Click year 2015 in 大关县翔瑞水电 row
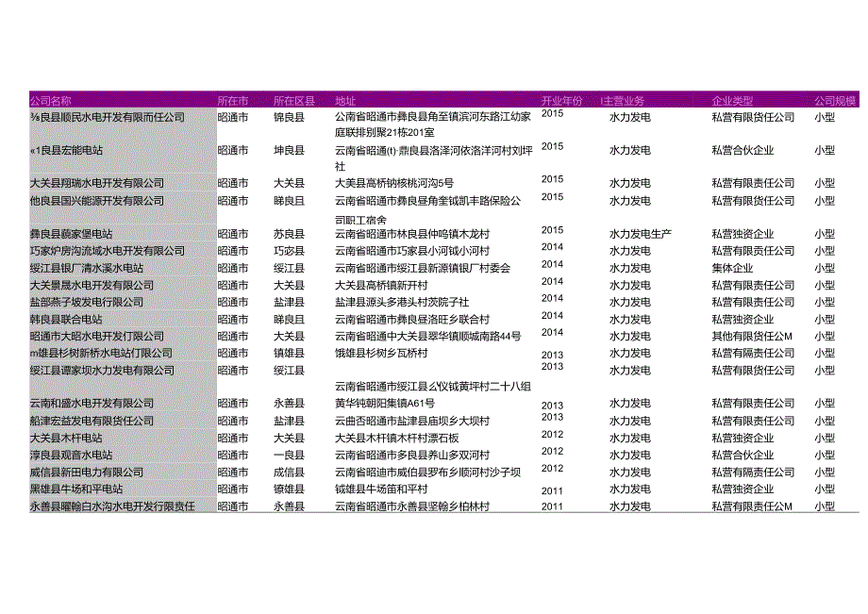 click(x=553, y=179)
